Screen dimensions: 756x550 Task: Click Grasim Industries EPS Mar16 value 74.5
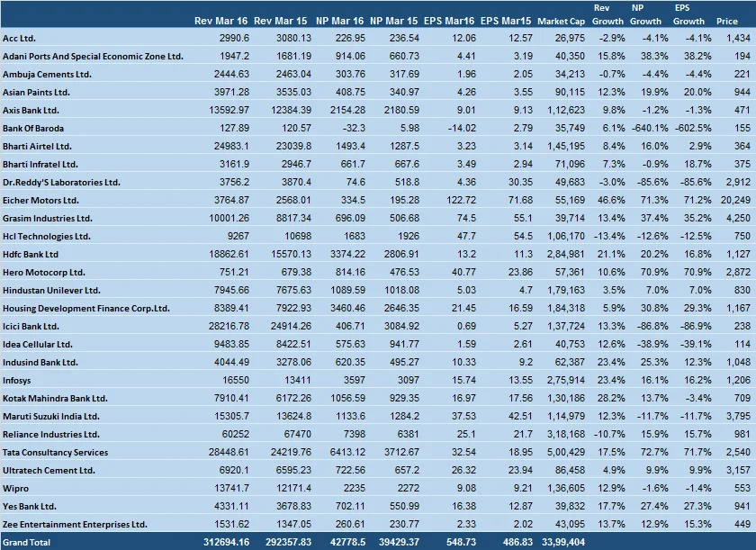[466, 219]
